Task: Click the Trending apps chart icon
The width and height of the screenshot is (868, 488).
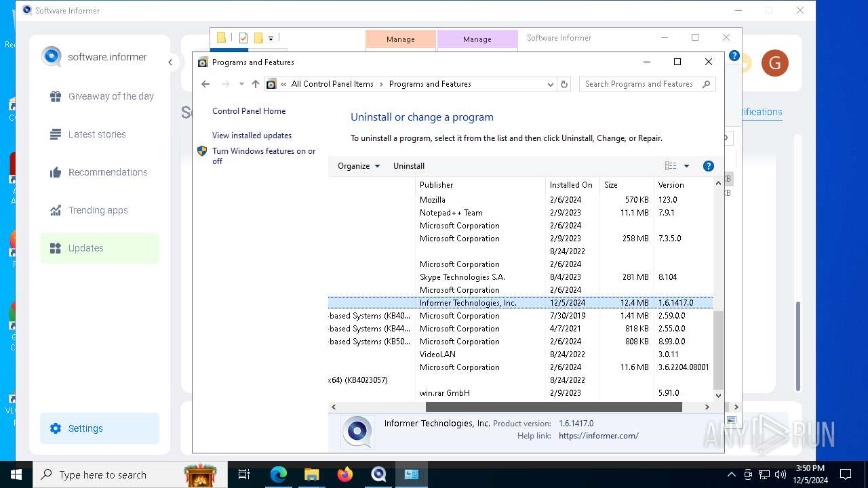Action: (56, 210)
